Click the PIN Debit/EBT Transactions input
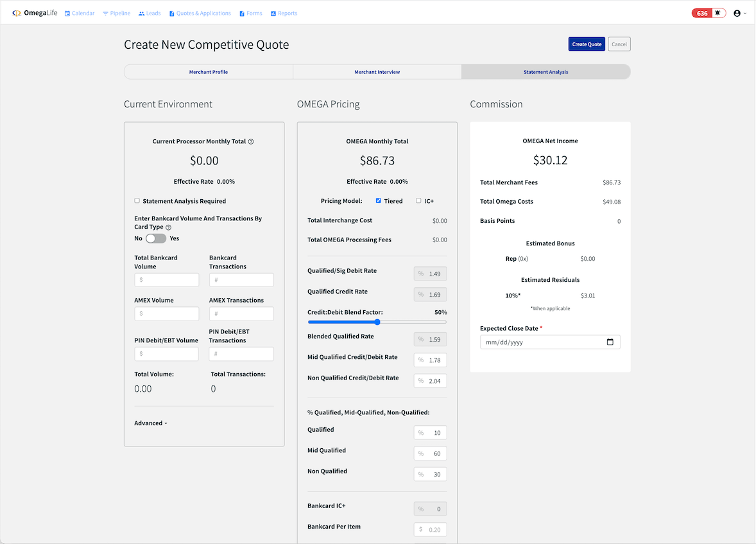The image size is (756, 544). (x=241, y=354)
